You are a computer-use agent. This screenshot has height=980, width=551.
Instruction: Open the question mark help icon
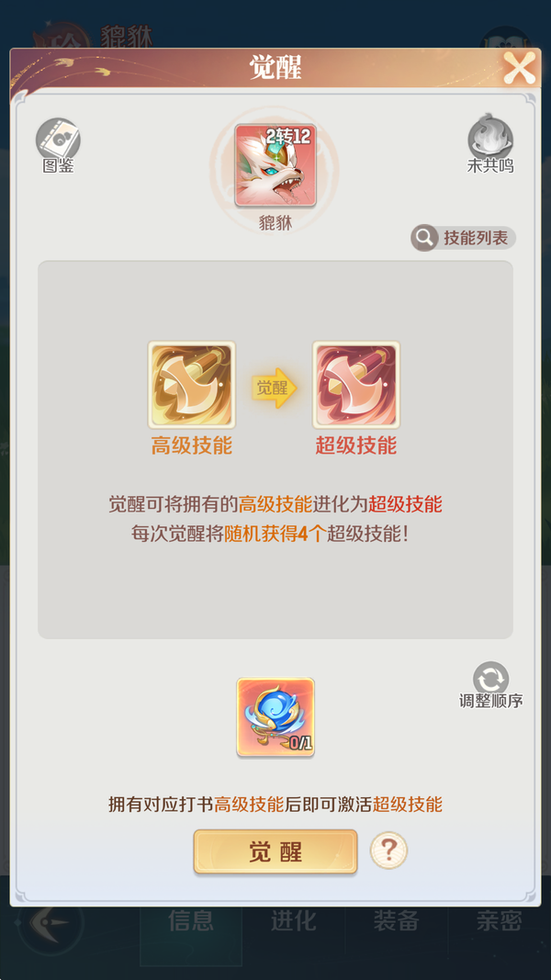point(388,850)
